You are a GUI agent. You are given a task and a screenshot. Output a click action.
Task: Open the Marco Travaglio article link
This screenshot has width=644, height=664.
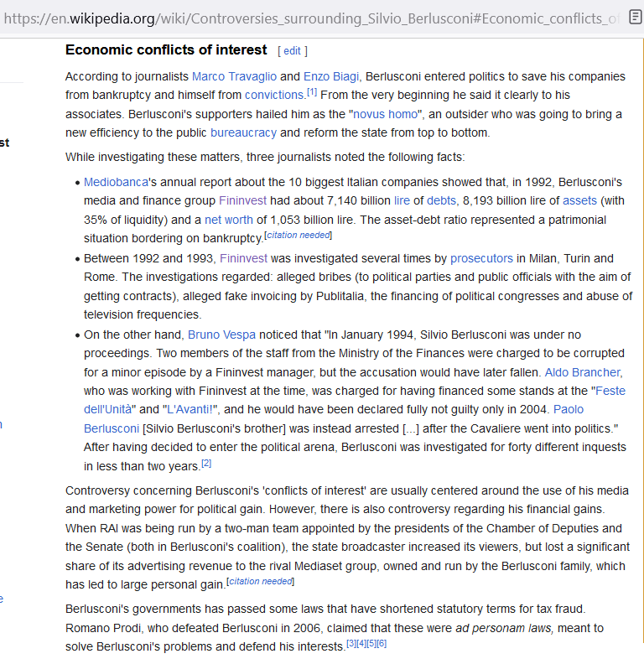point(234,76)
